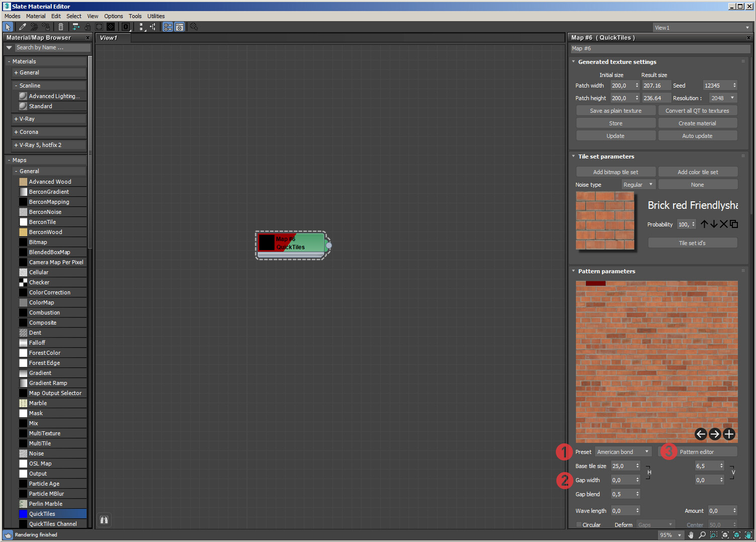Screen dimensions: 756x542
Task: Toggle the H link bracket for horizontal values
Action: point(649,473)
